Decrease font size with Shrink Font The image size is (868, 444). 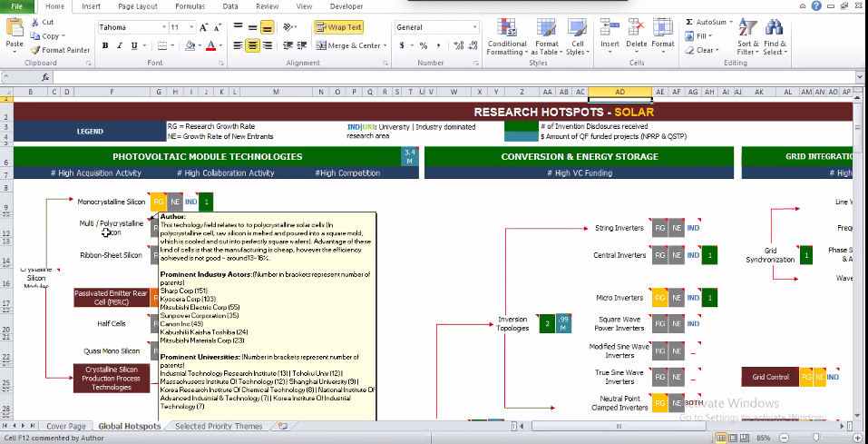click(x=218, y=27)
